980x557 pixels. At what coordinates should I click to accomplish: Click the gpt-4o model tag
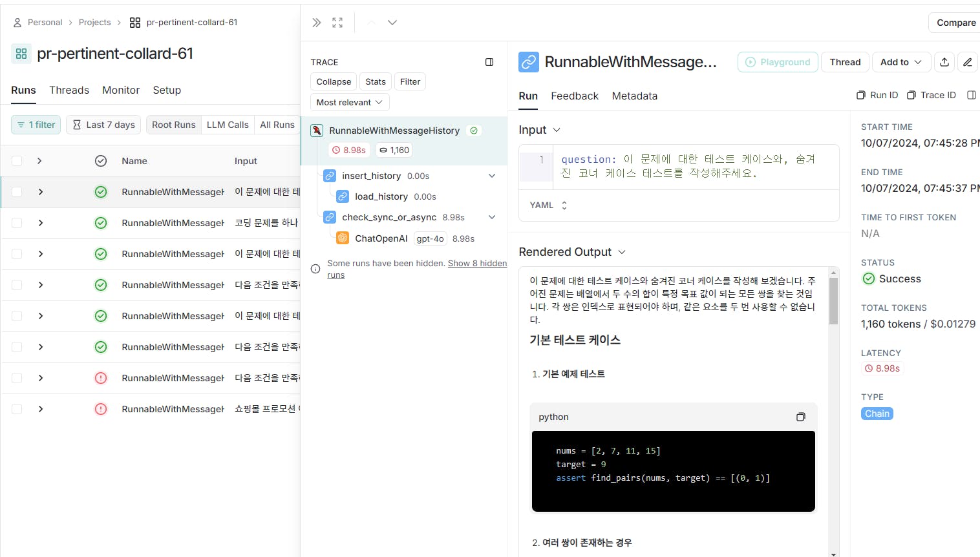coord(430,238)
